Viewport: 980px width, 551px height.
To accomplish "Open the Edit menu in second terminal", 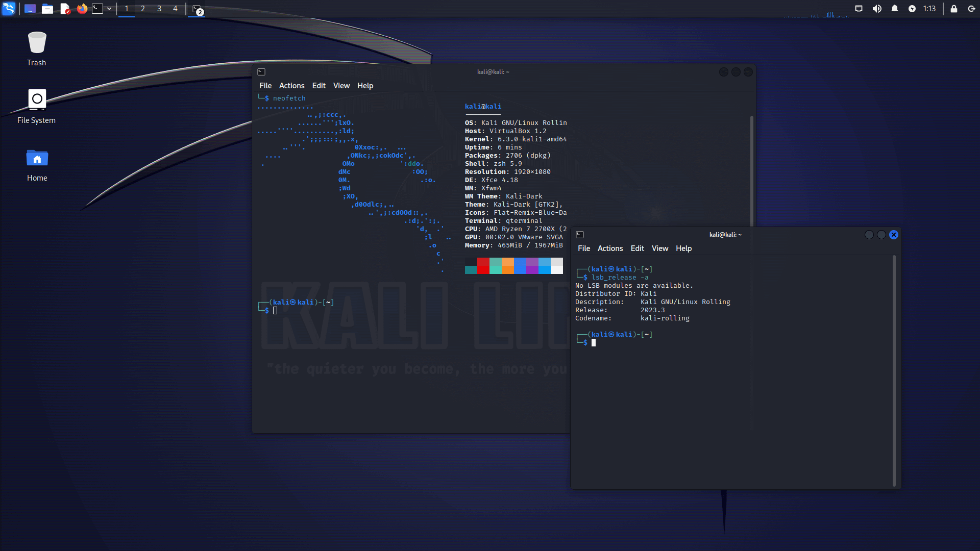I will pyautogui.click(x=636, y=248).
